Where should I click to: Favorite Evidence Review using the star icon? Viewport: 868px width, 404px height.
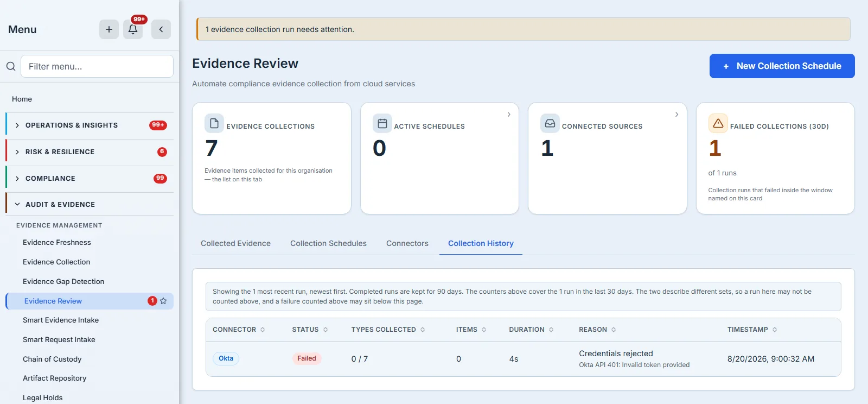[x=163, y=301]
